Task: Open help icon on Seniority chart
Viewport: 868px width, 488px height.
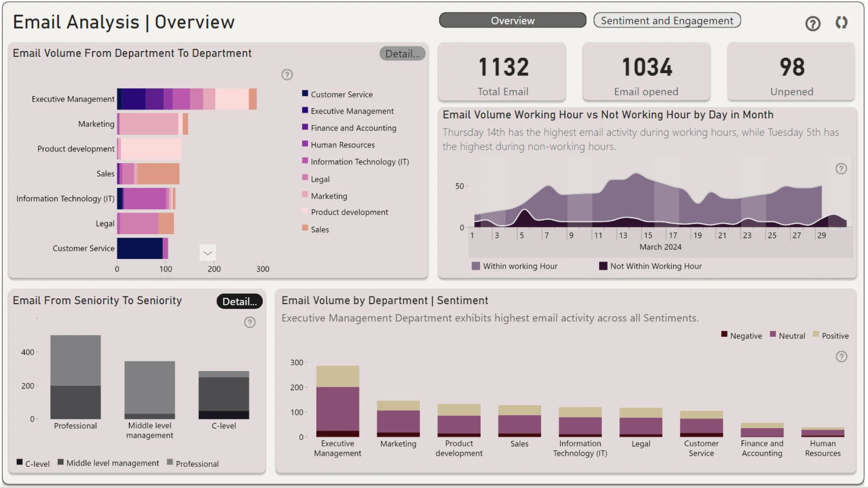Action: coord(250,322)
